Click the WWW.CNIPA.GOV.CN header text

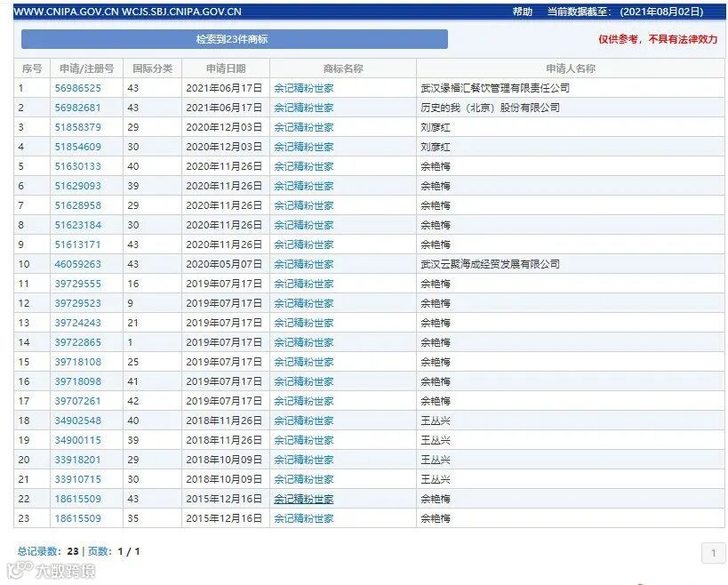[x=67, y=12]
